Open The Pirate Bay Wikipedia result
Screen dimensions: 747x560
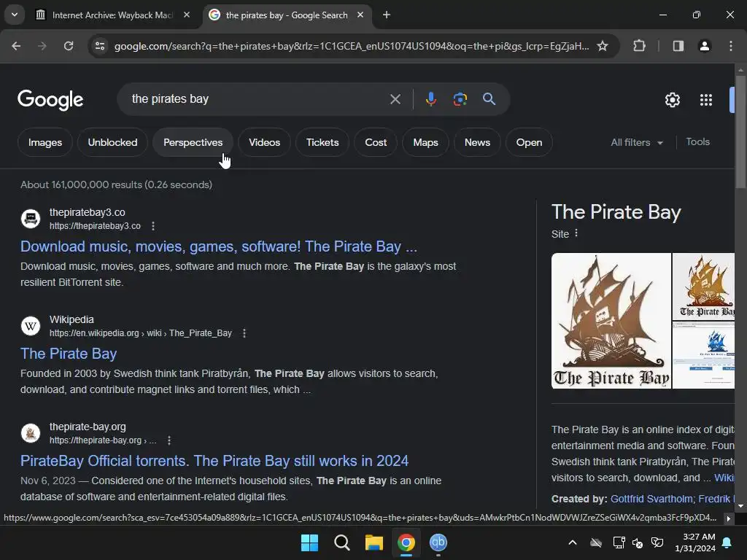click(x=69, y=354)
